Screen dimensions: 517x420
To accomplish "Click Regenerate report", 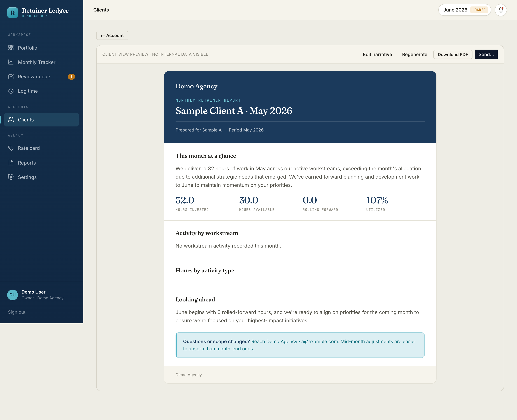I will tap(414, 54).
